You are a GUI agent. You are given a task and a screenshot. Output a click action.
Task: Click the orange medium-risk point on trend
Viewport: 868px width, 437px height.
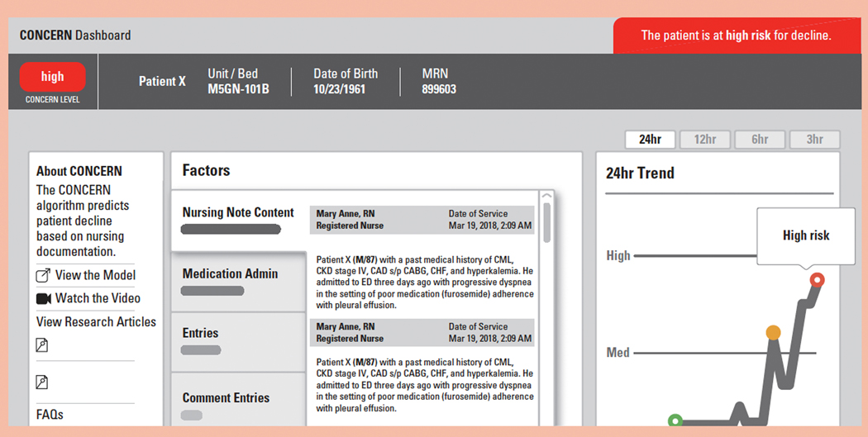click(773, 332)
